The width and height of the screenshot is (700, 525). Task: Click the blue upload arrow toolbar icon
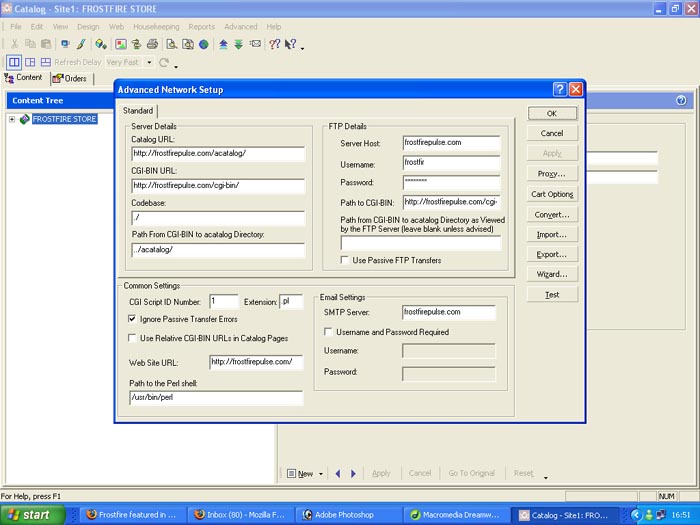pyautogui.click(x=223, y=44)
